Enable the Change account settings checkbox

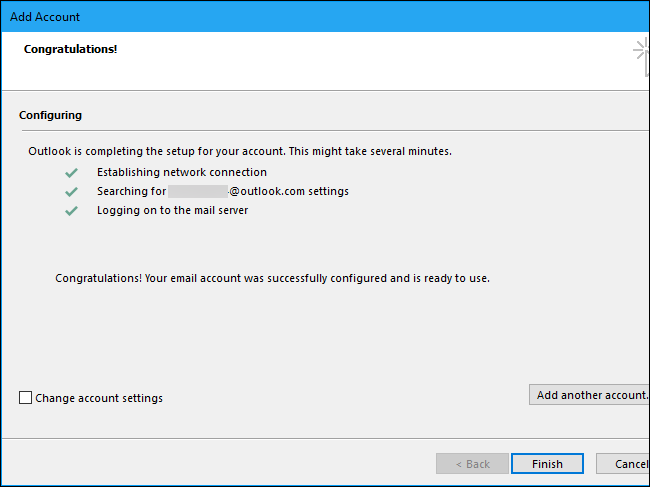(26, 398)
